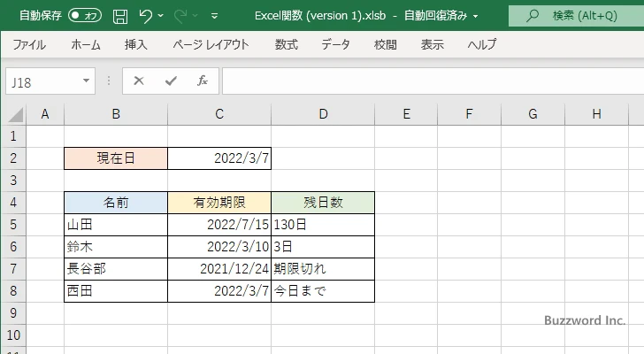The image size is (644, 354).
Task: Click the search magnifier icon
Action: (x=533, y=16)
